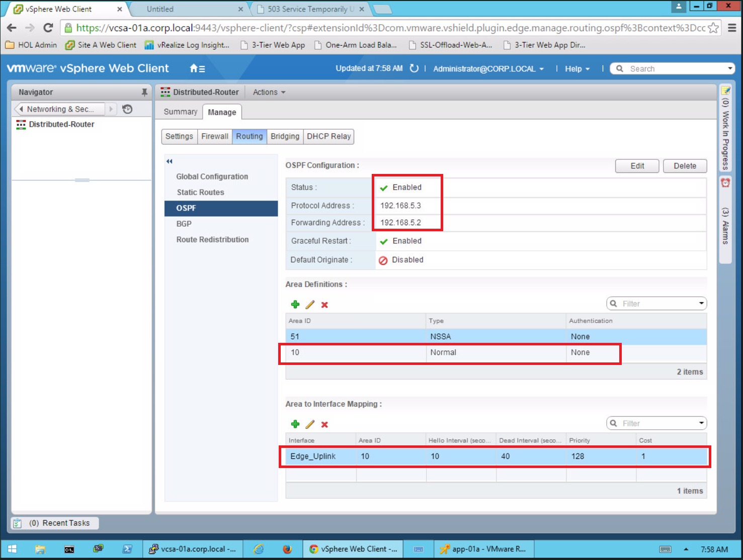Screen dimensions: 743x560
Task: Open Navigator history clock icon
Action: point(128,109)
